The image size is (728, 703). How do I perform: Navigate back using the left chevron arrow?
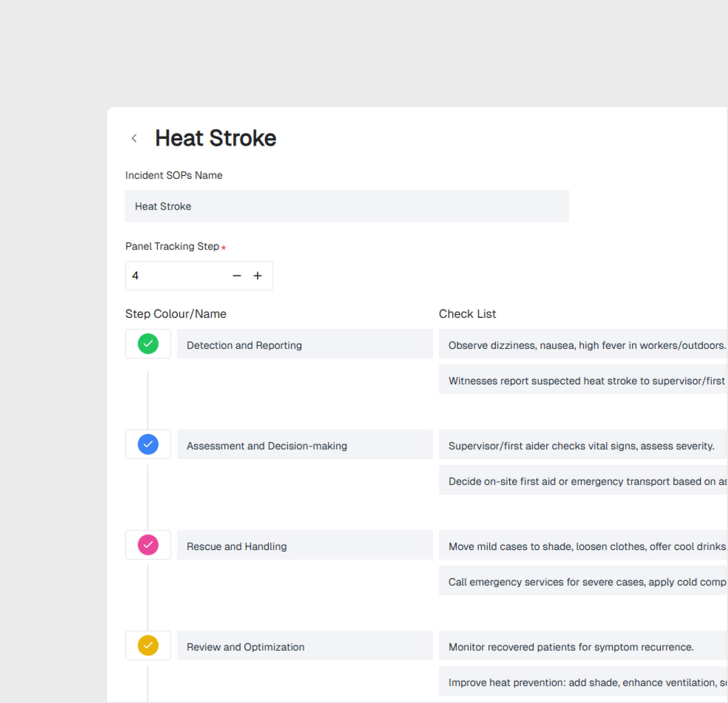click(134, 138)
